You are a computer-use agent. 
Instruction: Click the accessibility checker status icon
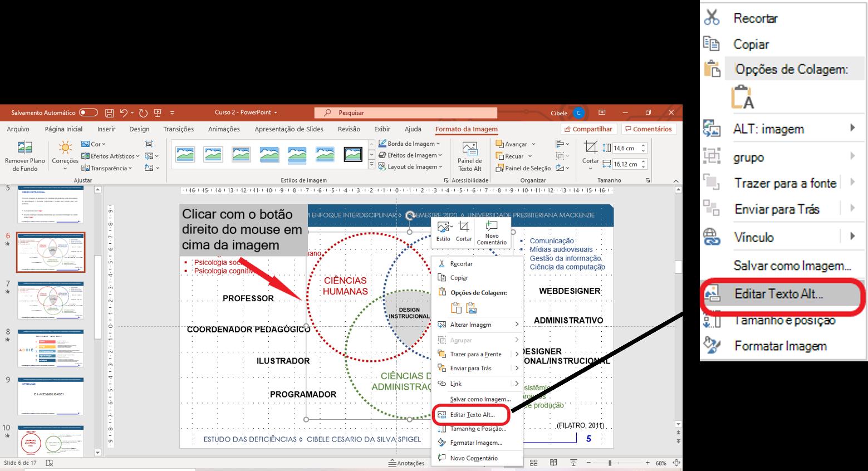point(50,463)
